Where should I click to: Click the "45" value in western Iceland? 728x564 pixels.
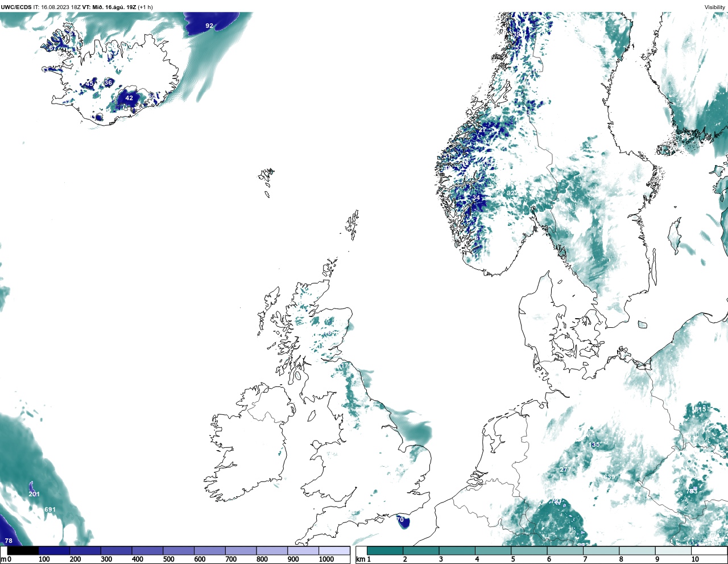pyautogui.click(x=89, y=84)
